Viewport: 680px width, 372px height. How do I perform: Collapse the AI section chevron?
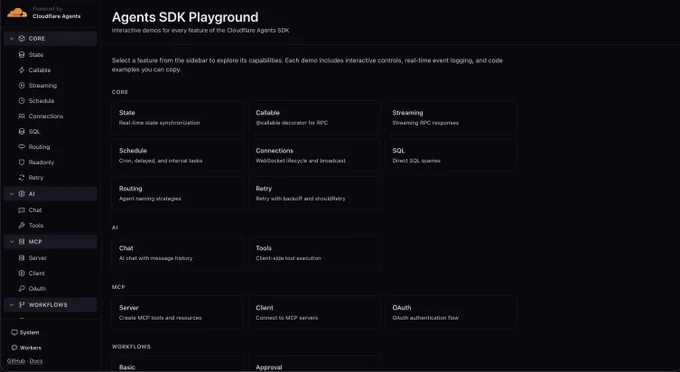[x=12, y=194]
